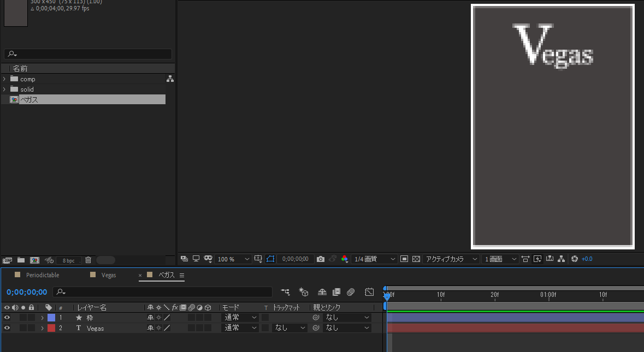Click the Primary Viewer monitor icon
The height and width of the screenshot is (352, 644).
point(196,259)
